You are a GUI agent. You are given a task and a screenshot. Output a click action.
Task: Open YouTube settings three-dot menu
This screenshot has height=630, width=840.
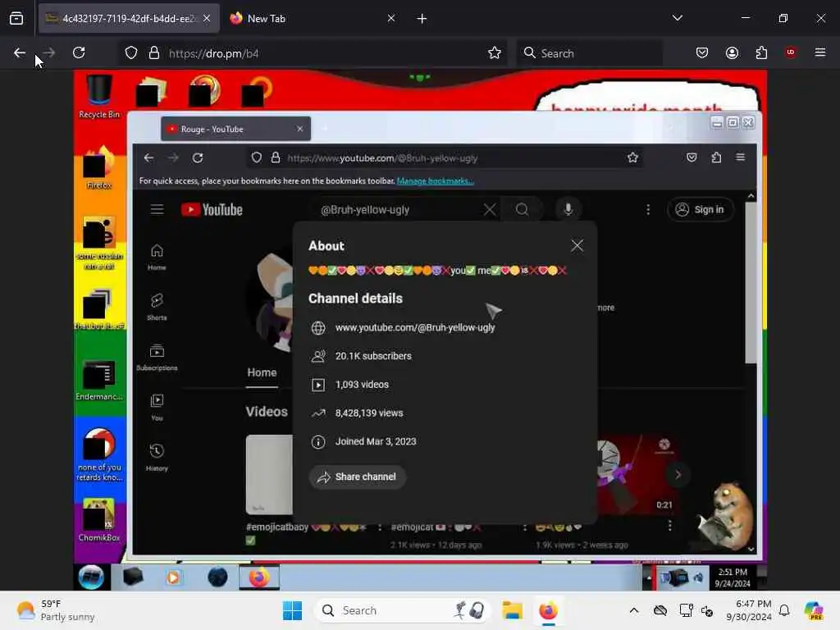[x=648, y=209]
